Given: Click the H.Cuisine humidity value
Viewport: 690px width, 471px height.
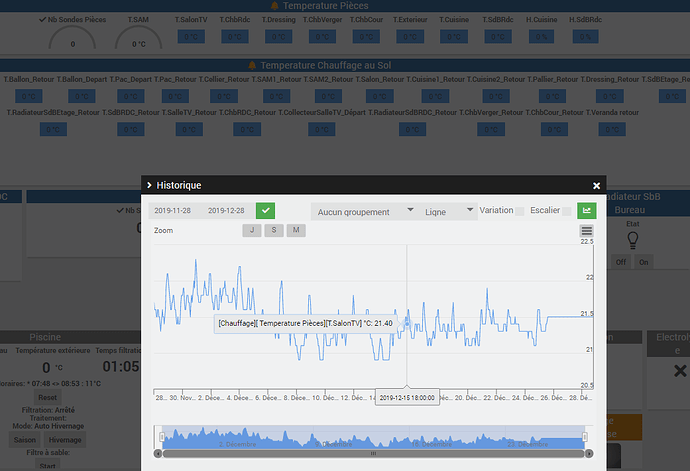Looking at the screenshot, I should point(541,37).
